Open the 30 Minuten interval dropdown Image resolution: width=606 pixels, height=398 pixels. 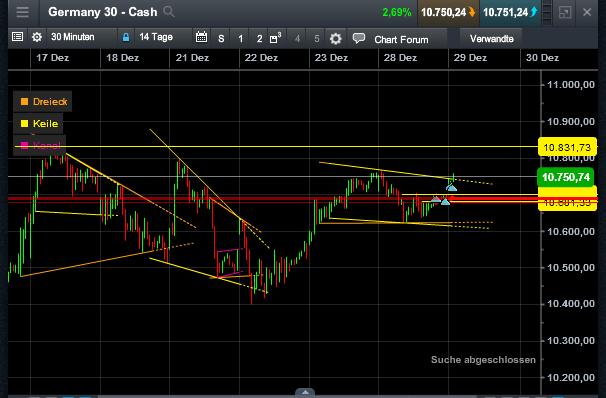pos(82,37)
